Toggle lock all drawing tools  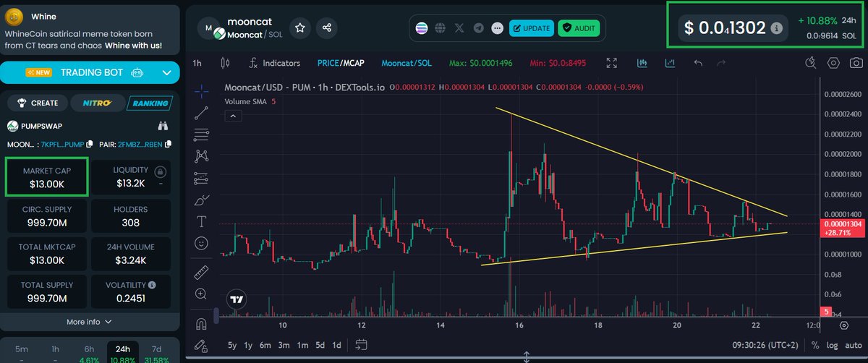202,345
